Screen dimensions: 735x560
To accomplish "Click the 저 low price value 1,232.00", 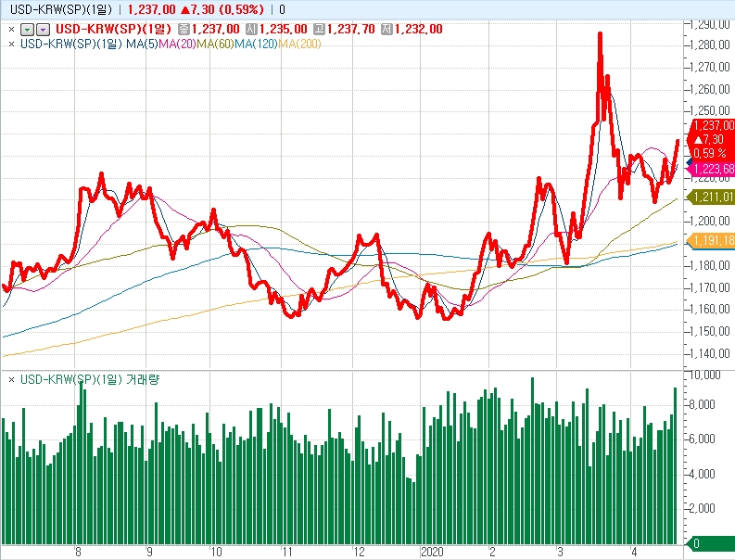I will coord(418,30).
